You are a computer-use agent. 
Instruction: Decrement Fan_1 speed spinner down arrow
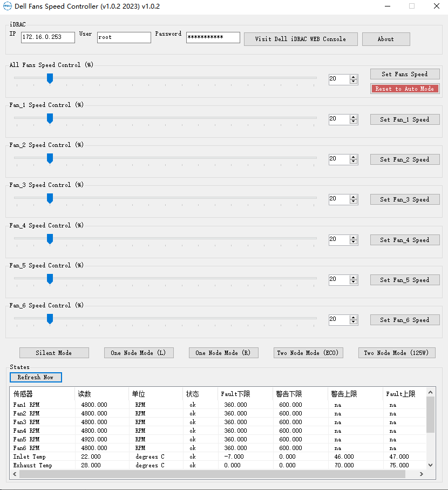[354, 122]
